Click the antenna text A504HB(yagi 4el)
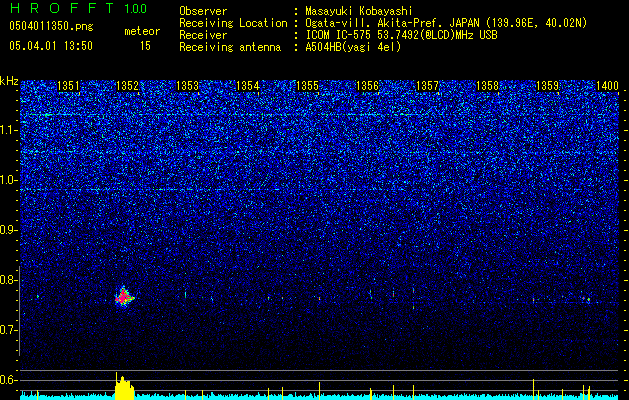 point(353,47)
